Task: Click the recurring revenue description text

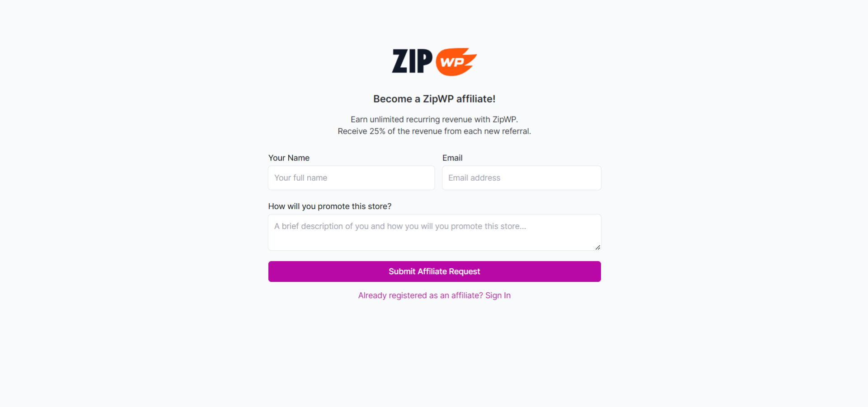Action: (434, 119)
